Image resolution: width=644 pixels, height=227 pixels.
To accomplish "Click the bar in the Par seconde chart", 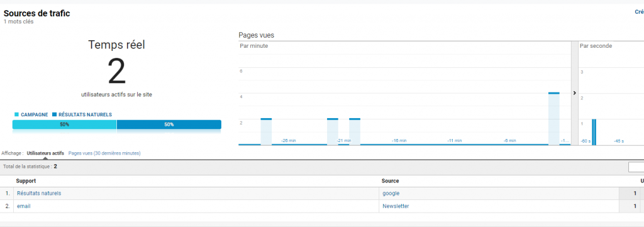I will [594, 132].
